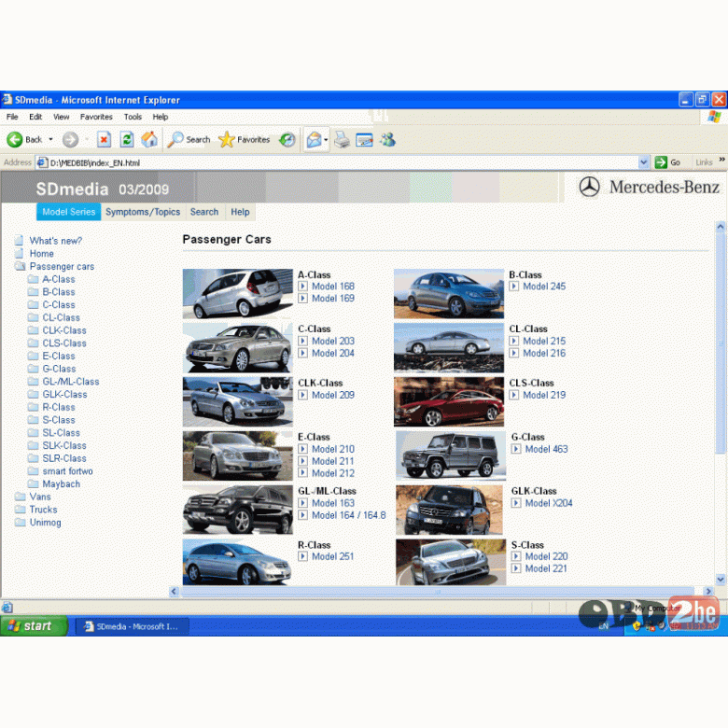The width and height of the screenshot is (728, 728).
Task: Open the History clock icon
Action: (287, 139)
